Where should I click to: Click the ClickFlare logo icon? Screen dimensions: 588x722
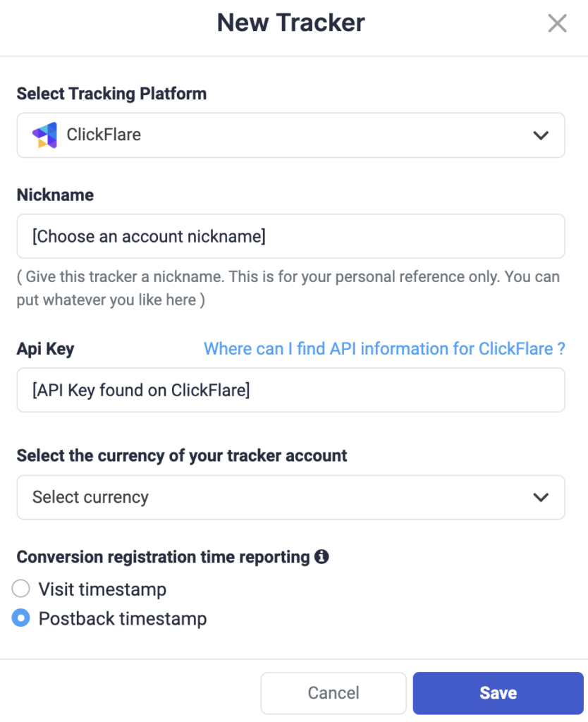pyautogui.click(x=45, y=135)
